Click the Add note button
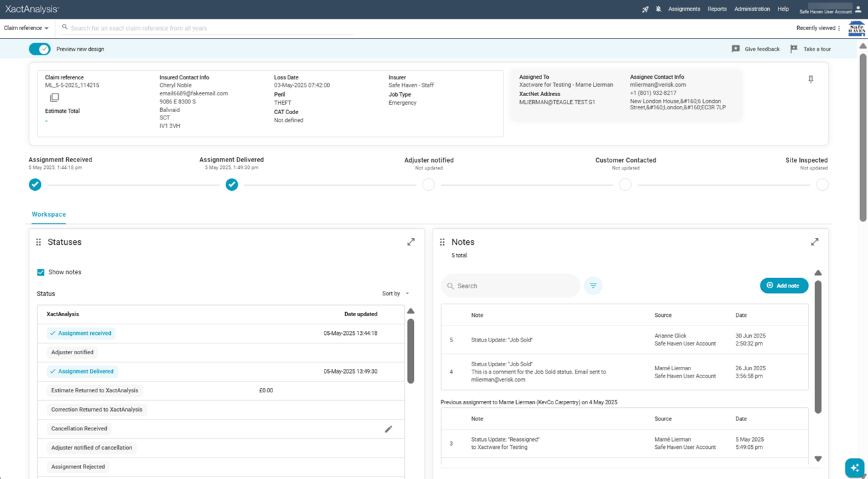868x479 pixels. pos(784,286)
